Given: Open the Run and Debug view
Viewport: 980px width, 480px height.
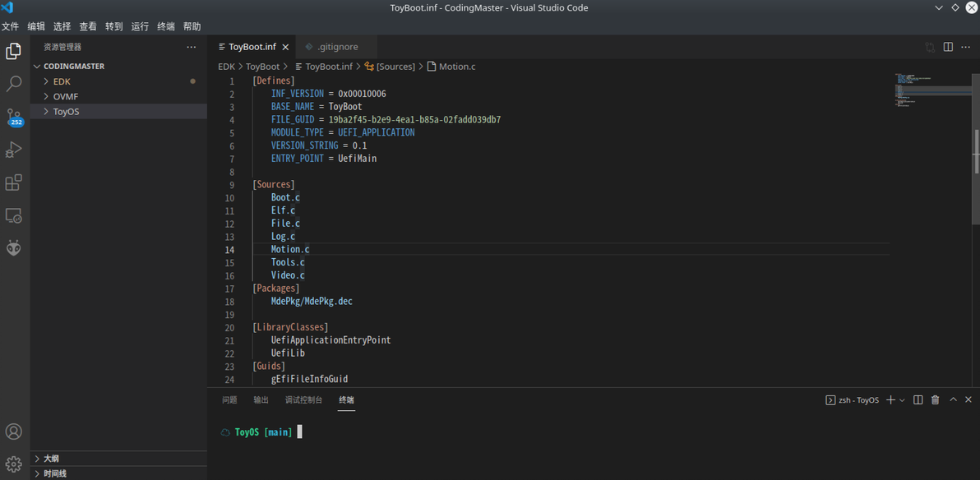Looking at the screenshot, I should pos(14,150).
